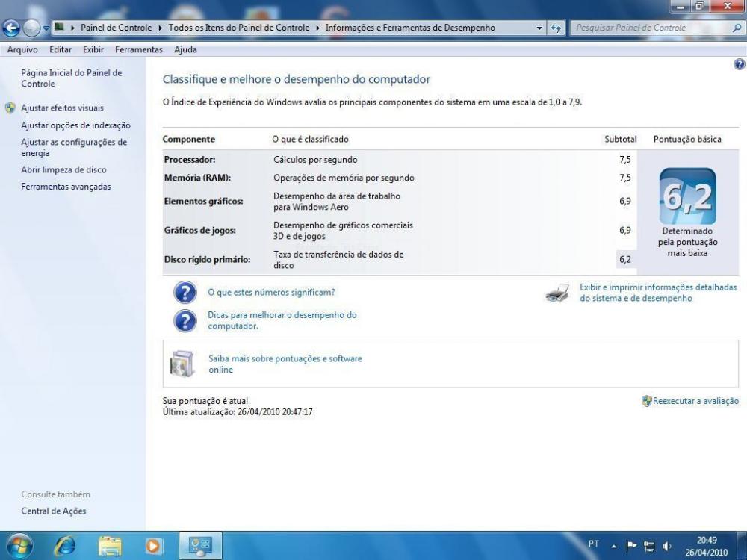Screen dimensions: 747x560
Task: Open the Windows Start menu orb
Action: coord(19,546)
